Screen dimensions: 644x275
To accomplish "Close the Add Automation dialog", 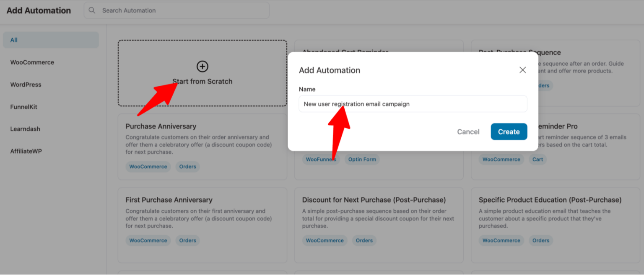I will click(x=522, y=70).
